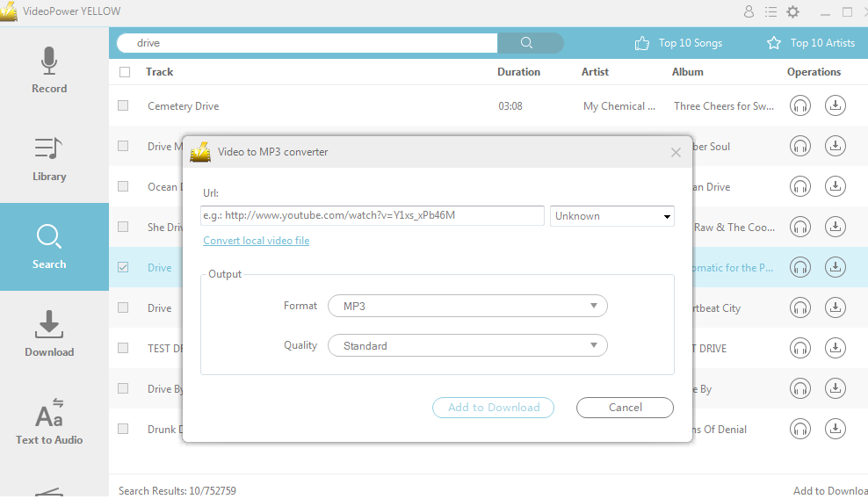Check the She Drives row checkbox

(x=123, y=227)
